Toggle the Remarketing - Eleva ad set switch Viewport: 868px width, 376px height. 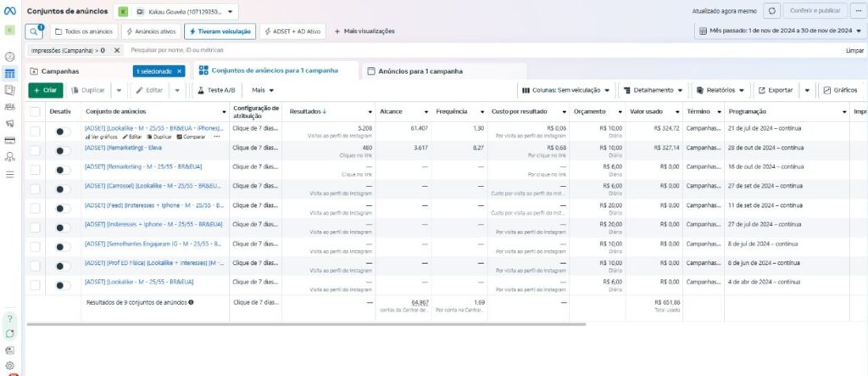click(x=63, y=151)
